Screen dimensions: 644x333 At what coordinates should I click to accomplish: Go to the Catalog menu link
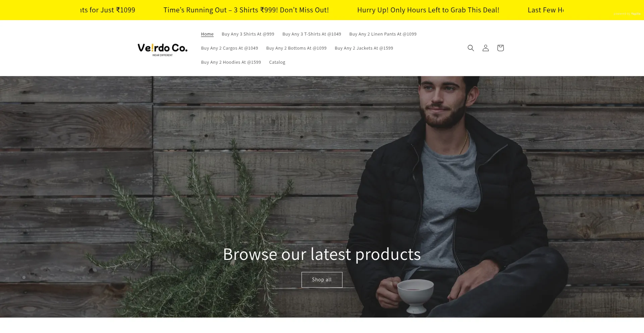point(277,62)
